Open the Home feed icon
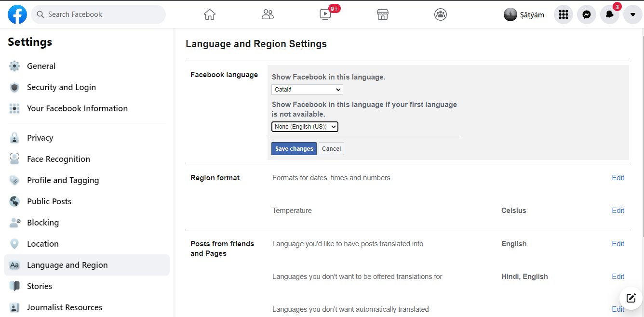This screenshot has height=317, width=644. [210, 14]
